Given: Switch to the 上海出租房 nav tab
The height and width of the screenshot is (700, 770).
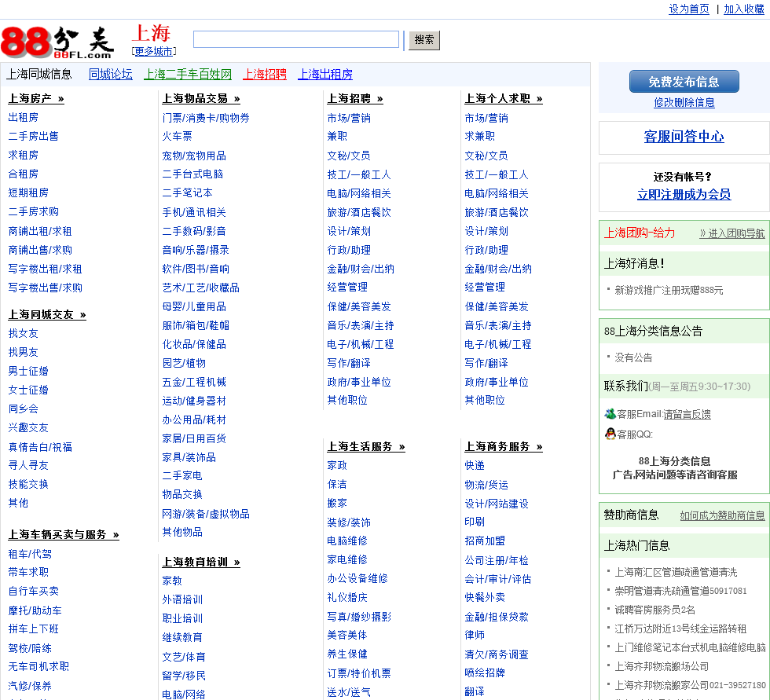Looking at the screenshot, I should point(325,74).
